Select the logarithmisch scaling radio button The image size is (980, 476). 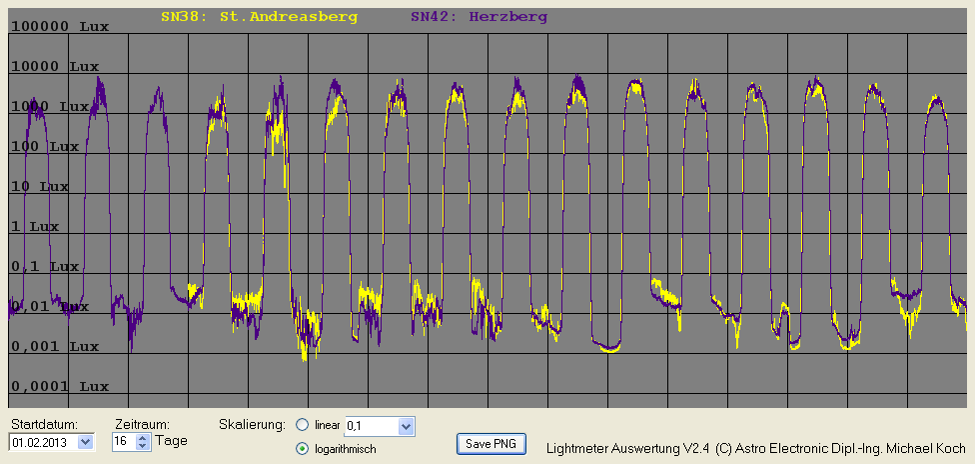pyautogui.click(x=303, y=449)
